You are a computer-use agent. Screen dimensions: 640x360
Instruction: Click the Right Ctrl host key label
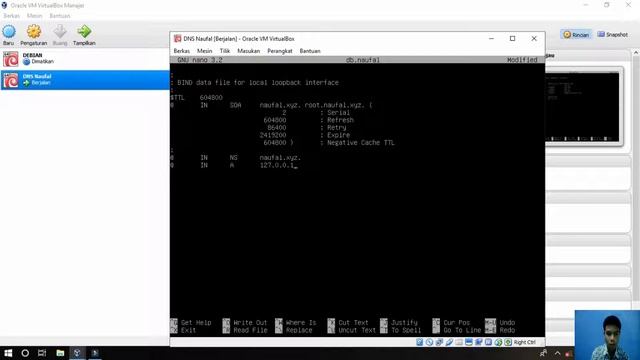(x=525, y=342)
